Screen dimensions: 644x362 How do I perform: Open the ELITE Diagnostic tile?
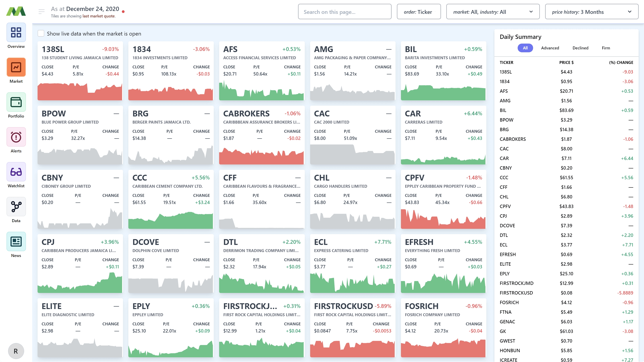(x=80, y=328)
